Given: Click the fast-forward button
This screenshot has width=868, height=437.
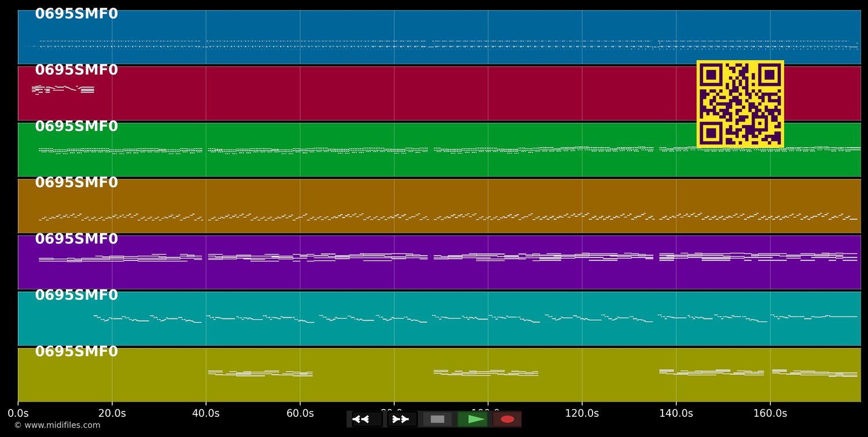Looking at the screenshot, I should click(402, 419).
